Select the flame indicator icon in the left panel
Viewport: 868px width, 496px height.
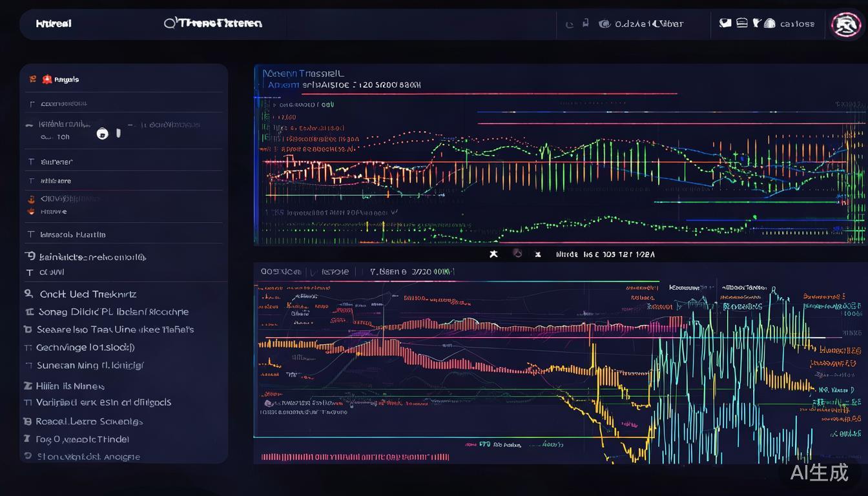[30, 211]
